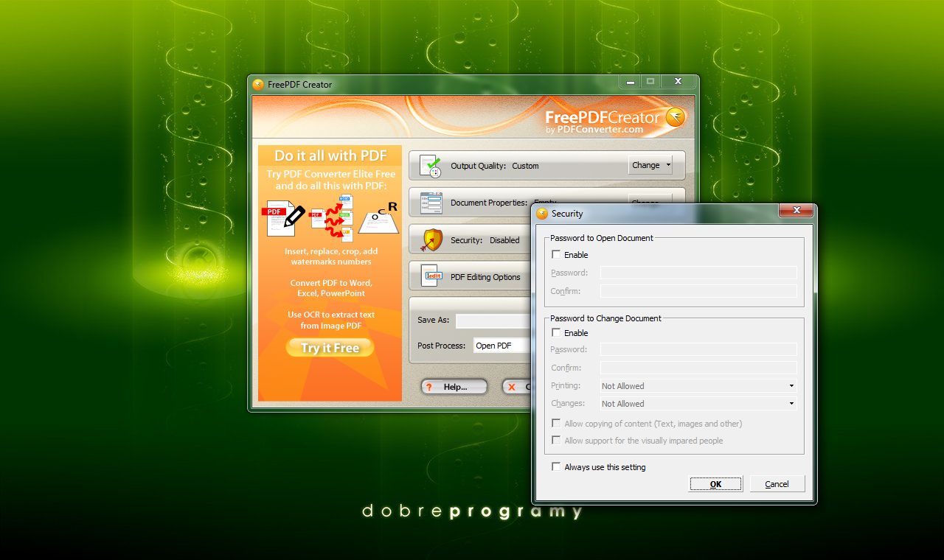
Task: Toggle Allow copying of content checkbox
Action: tap(556, 424)
